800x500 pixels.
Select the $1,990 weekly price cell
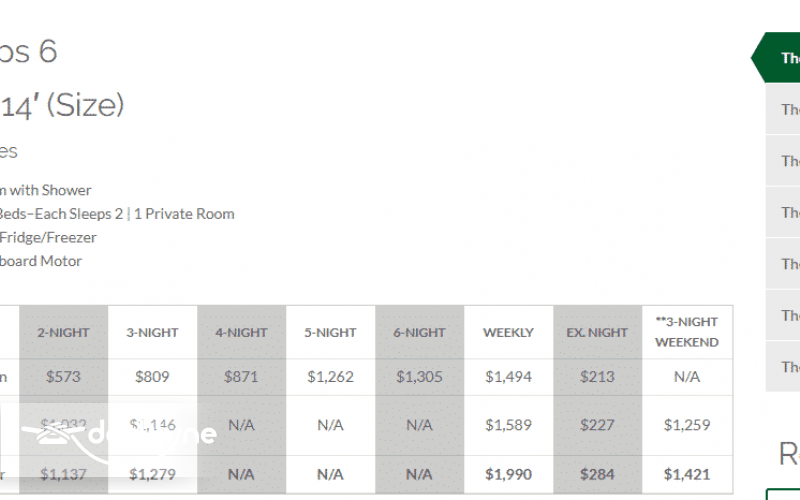pos(508,473)
